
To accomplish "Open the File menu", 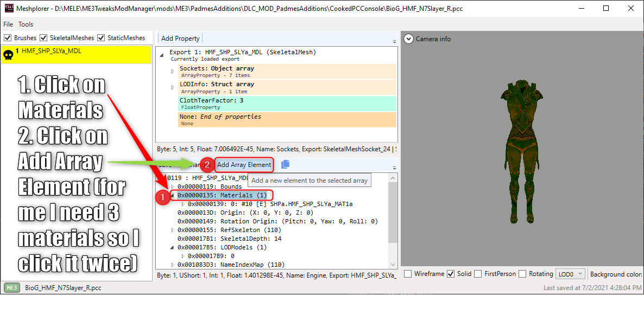I will point(8,24).
